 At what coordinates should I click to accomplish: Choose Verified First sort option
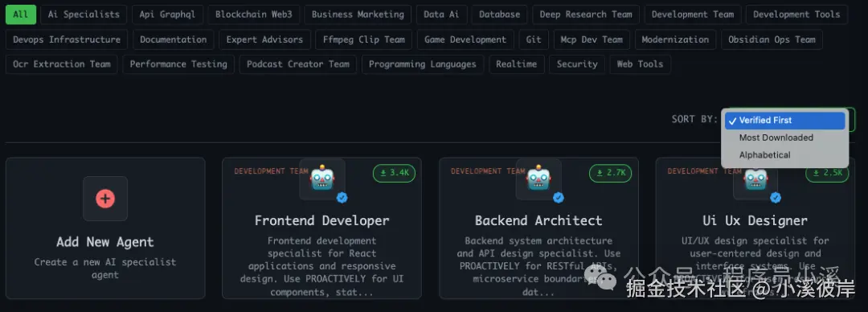coord(785,121)
